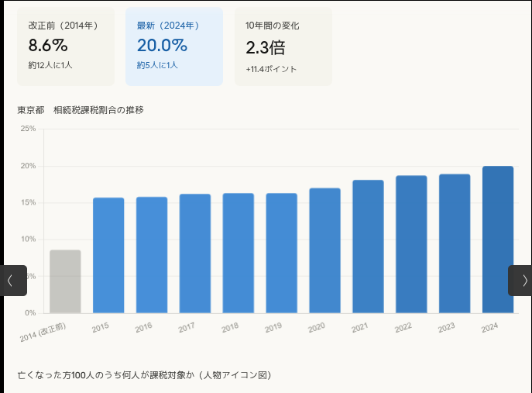This screenshot has height=393, width=532.
Task: Click the 2023 bar in chart
Action: pyautogui.click(x=455, y=244)
